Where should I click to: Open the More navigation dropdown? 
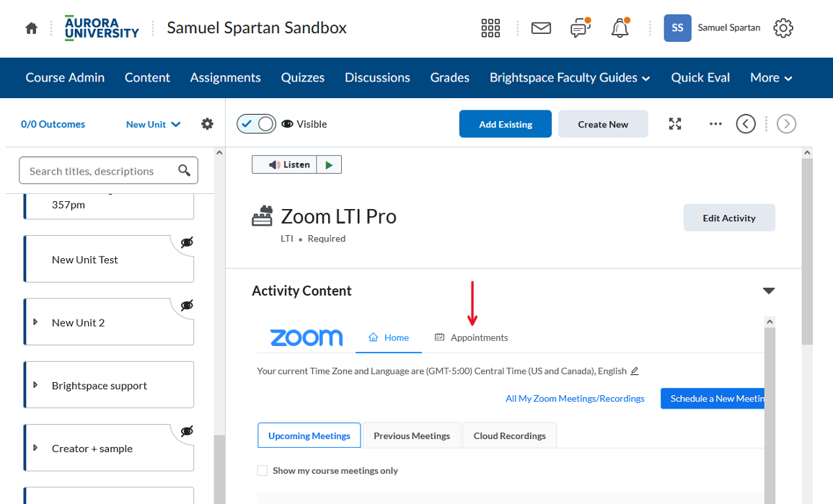771,78
